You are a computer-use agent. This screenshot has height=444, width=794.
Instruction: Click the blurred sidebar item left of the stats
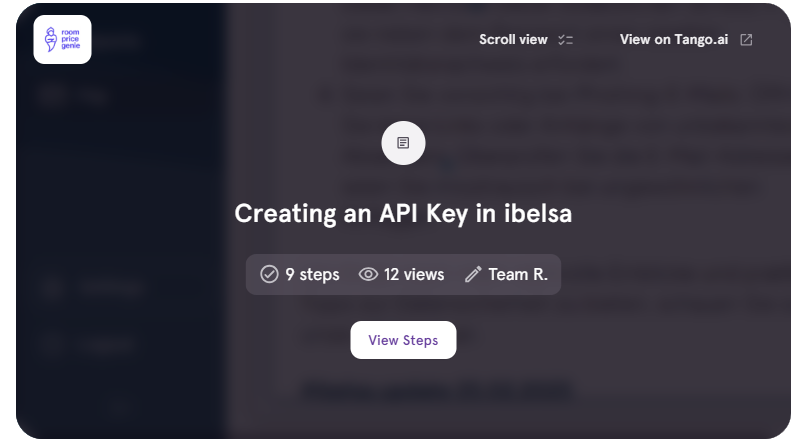click(x=95, y=286)
